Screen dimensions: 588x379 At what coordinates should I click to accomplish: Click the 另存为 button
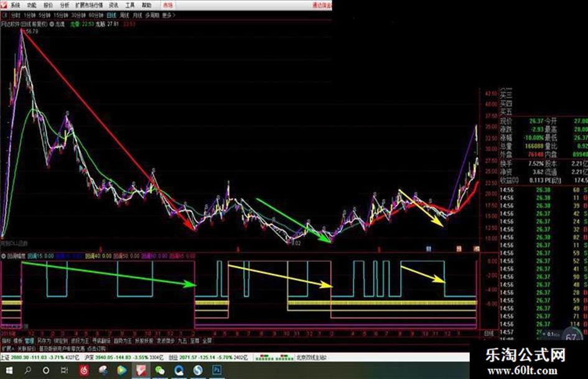click(x=44, y=341)
